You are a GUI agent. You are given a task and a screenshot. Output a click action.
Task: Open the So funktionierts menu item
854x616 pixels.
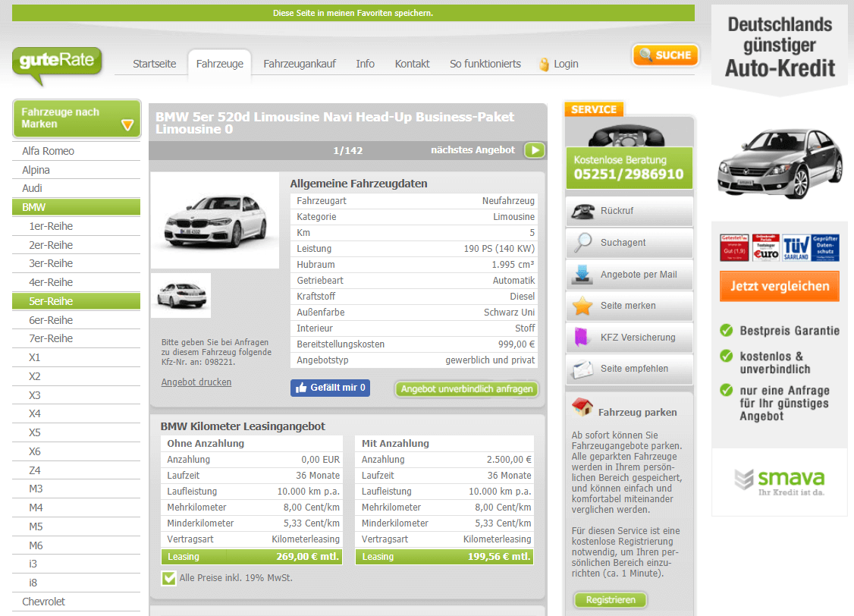[485, 64]
